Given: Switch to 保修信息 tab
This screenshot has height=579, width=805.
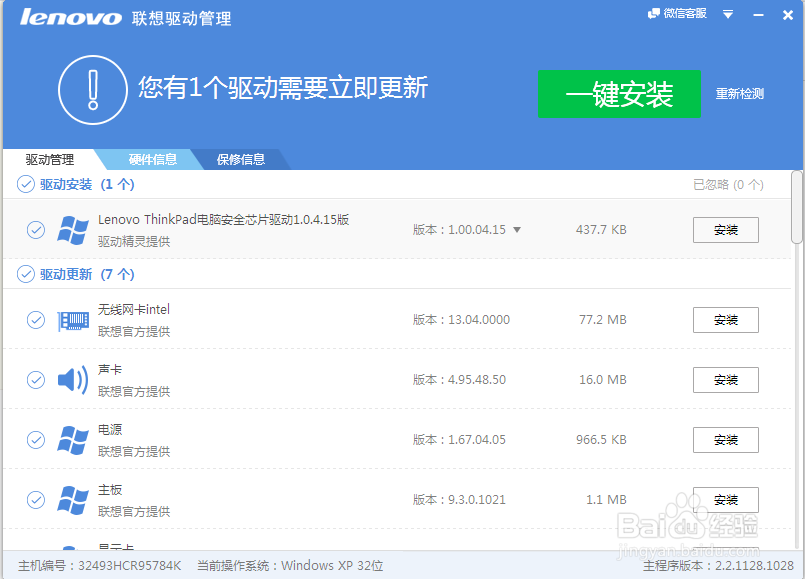Looking at the screenshot, I should click(x=241, y=160).
